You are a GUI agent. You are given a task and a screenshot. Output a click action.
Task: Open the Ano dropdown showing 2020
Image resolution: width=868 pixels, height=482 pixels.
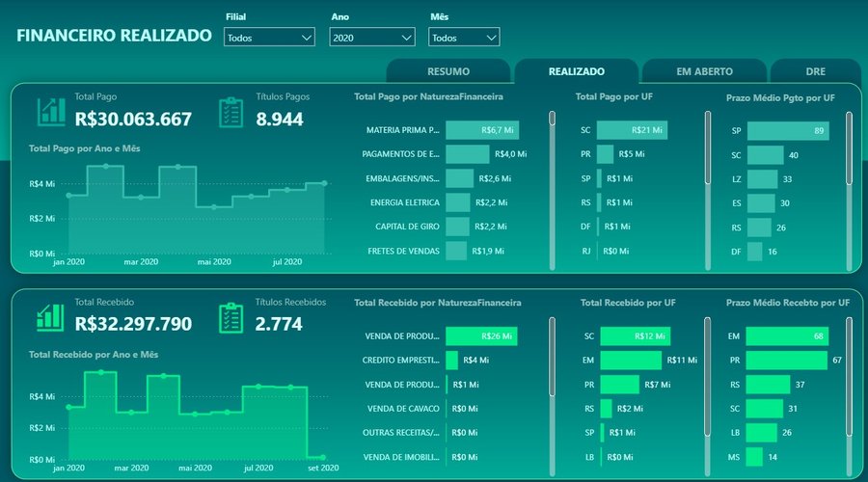coord(372,37)
